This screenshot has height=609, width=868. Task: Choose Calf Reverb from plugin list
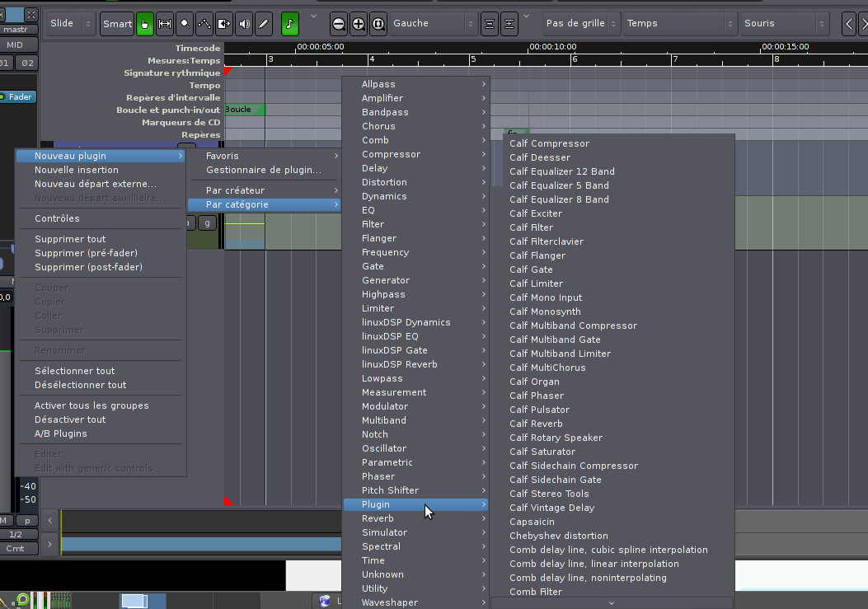pos(536,424)
